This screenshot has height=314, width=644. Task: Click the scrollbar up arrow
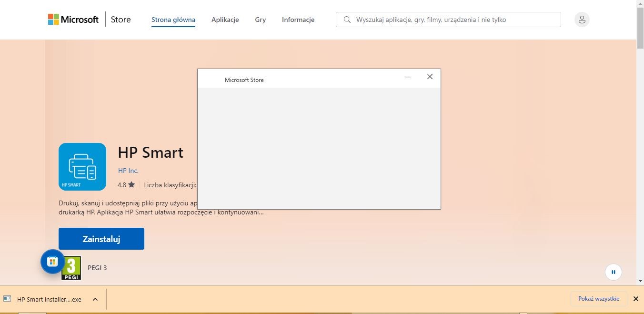point(640,4)
